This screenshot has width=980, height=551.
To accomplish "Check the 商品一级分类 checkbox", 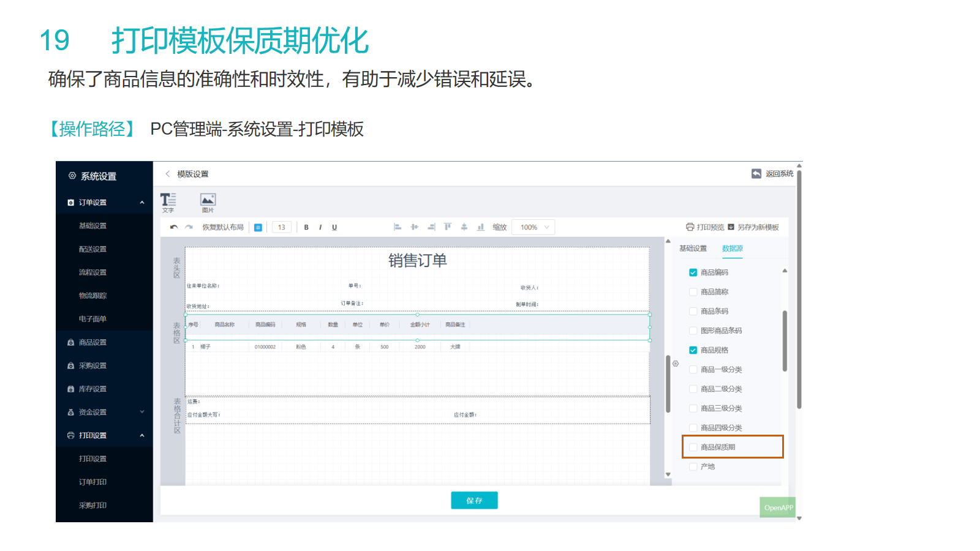I will click(x=693, y=370).
